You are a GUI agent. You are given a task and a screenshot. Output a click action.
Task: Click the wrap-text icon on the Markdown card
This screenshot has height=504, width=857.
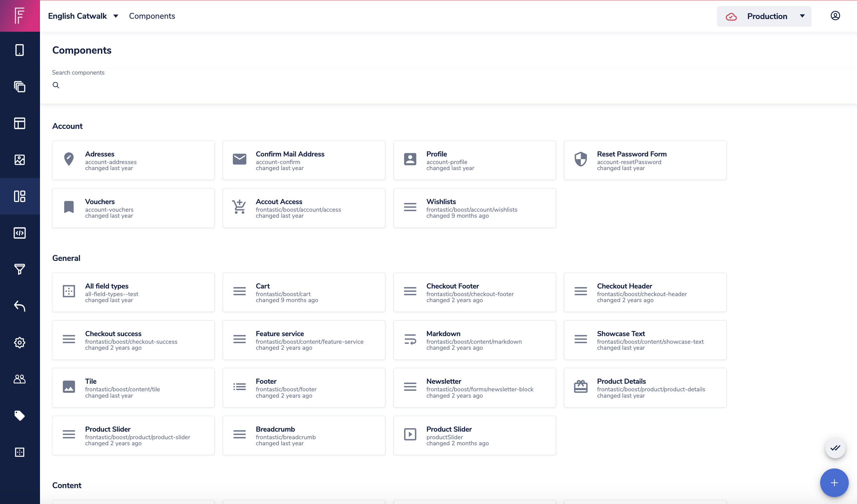[410, 339]
